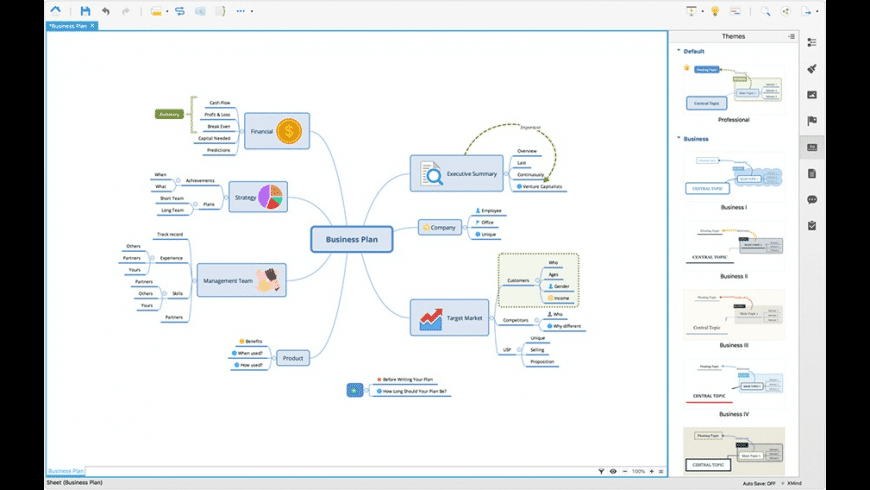The width and height of the screenshot is (870, 490).
Task: Collapse the Default themes group
Action: [x=679, y=50]
